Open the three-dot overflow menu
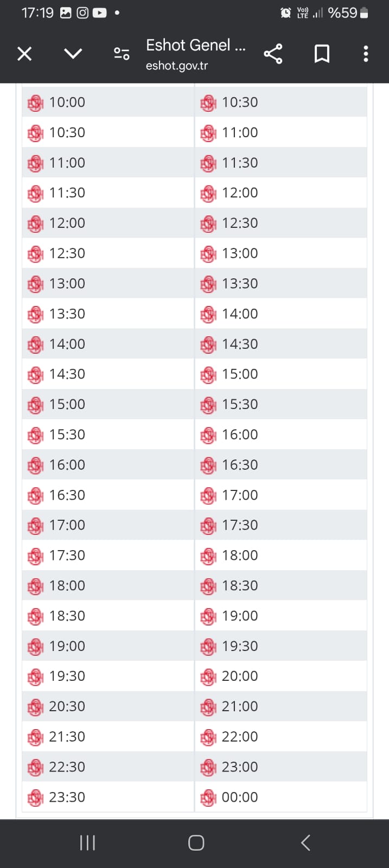The height and width of the screenshot is (868, 389). click(366, 54)
